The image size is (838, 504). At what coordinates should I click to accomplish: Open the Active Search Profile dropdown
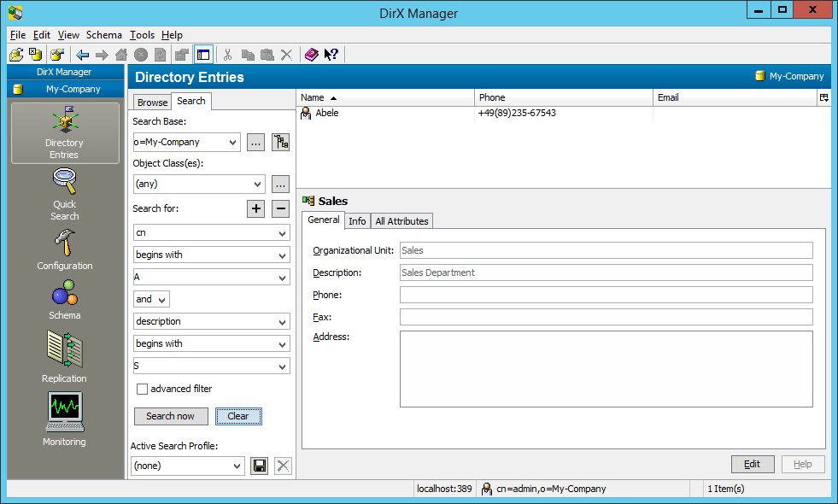[237, 466]
